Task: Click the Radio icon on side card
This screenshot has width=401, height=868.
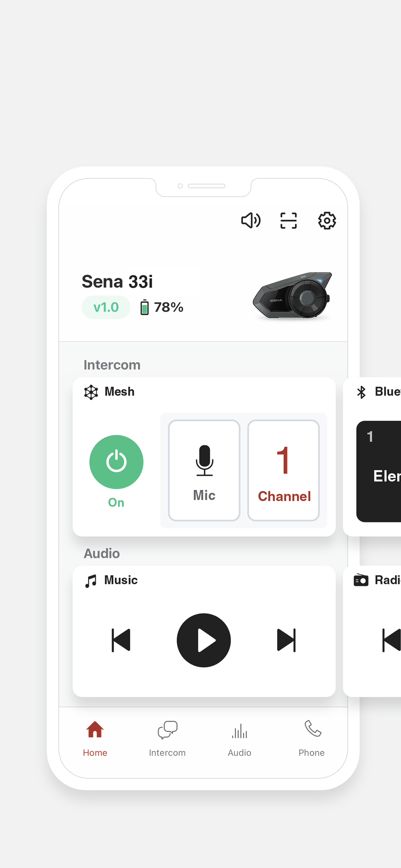Action: tap(361, 580)
